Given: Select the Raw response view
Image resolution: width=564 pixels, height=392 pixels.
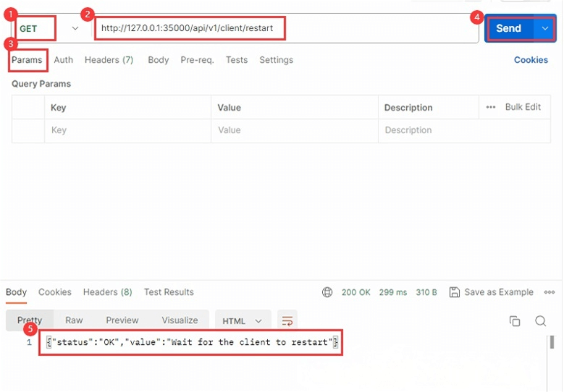Looking at the screenshot, I should click(x=74, y=320).
